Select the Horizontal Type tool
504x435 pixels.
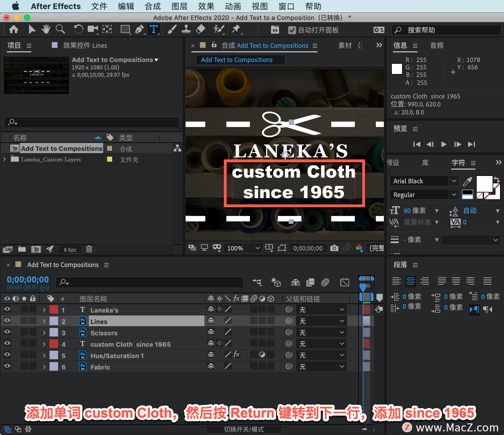153,29
